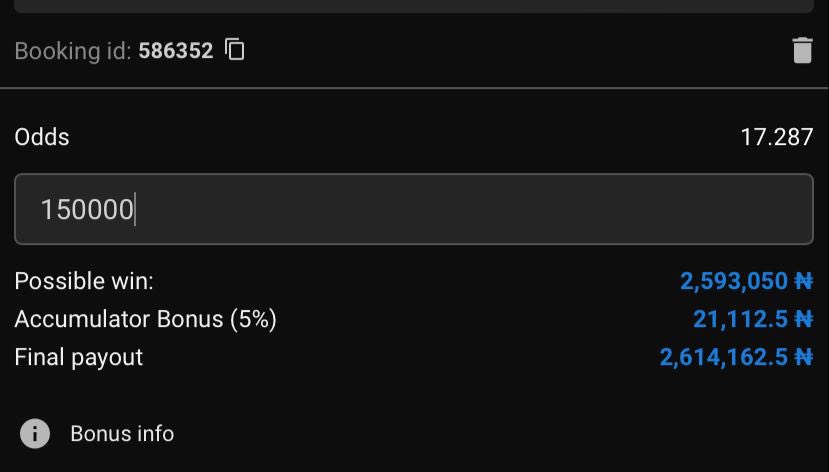Open the Bonus info text link
Screen dimensions: 829x472
pyautogui.click(x=122, y=434)
